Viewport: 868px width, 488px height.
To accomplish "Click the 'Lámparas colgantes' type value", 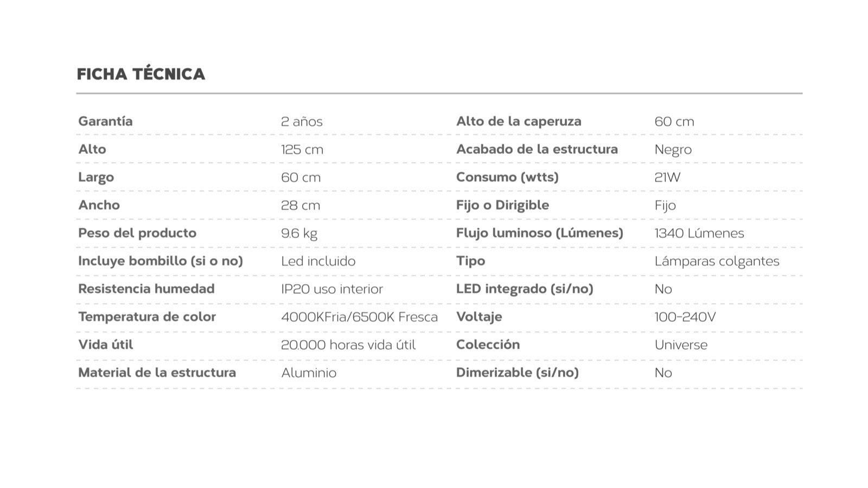I will point(717,261).
